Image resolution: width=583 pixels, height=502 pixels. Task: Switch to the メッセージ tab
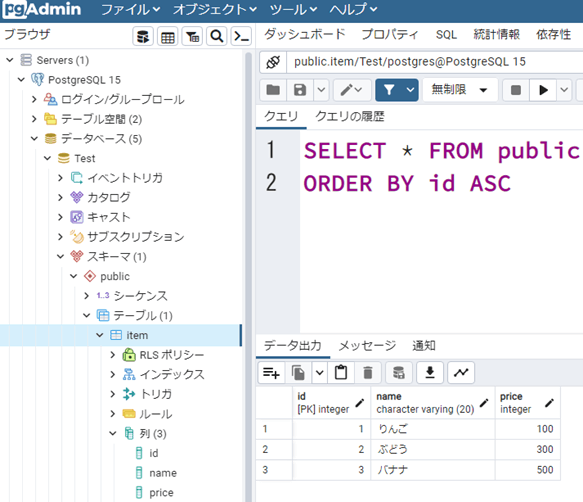click(x=367, y=346)
